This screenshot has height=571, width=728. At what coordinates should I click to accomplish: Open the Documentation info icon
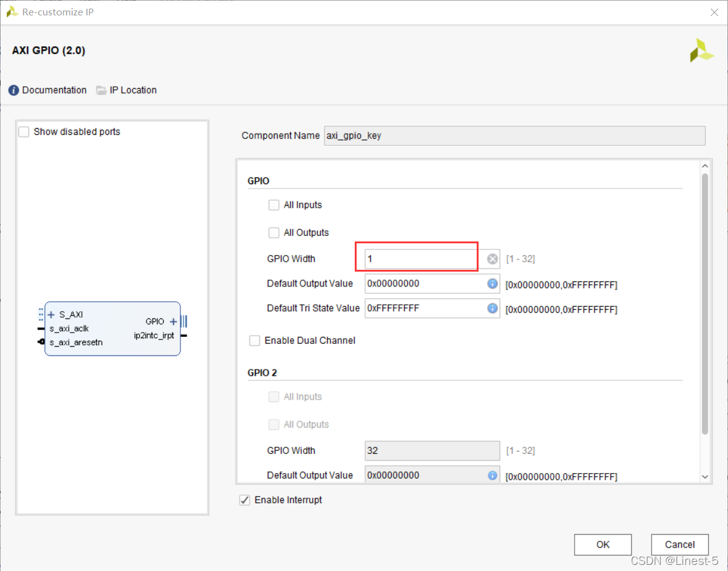click(14, 90)
